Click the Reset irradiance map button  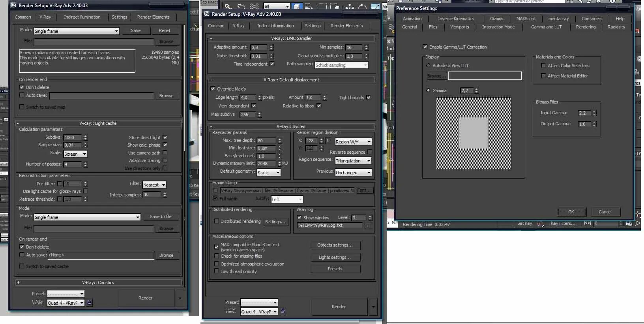pos(165,30)
